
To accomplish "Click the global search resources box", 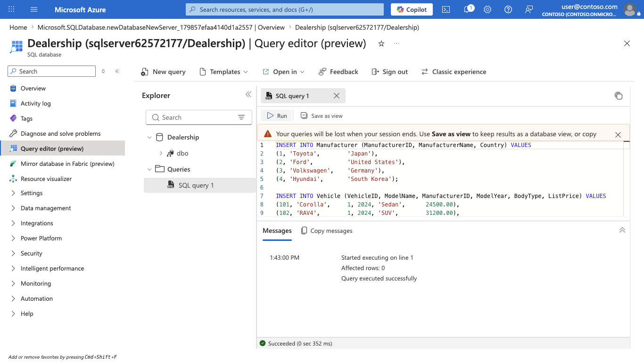I will click(285, 9).
